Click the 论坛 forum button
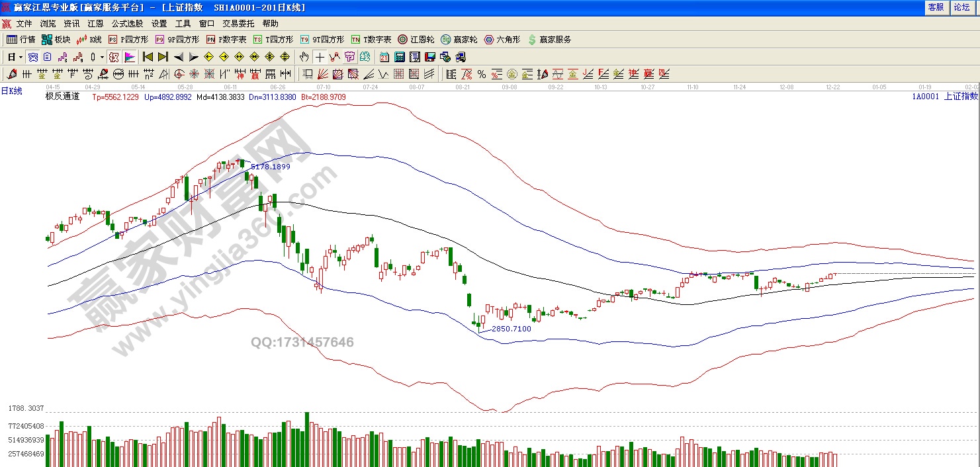Viewport: 980px width, 467px height. pos(961,7)
